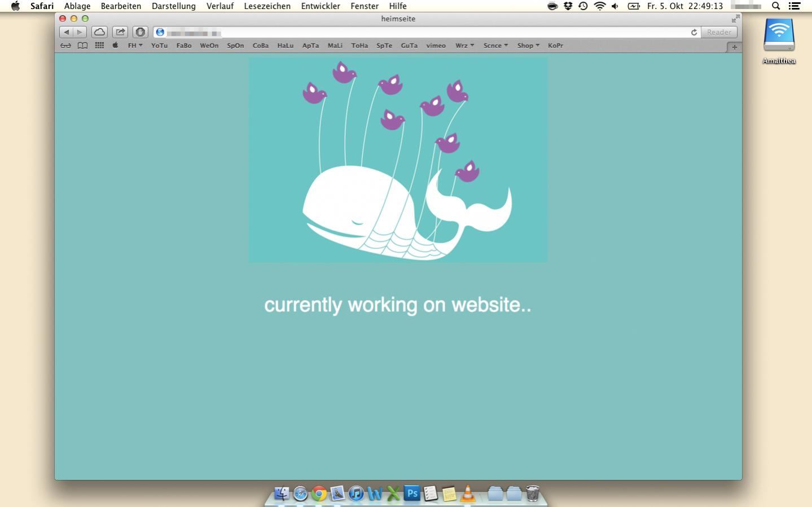
Task: Open the Dropbox menu bar icon
Action: 568,6
